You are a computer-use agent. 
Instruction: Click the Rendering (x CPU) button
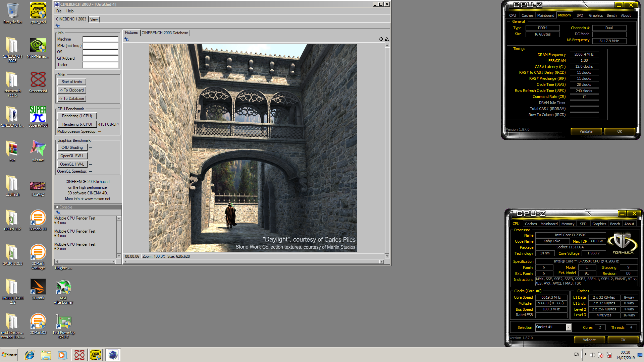(x=77, y=124)
